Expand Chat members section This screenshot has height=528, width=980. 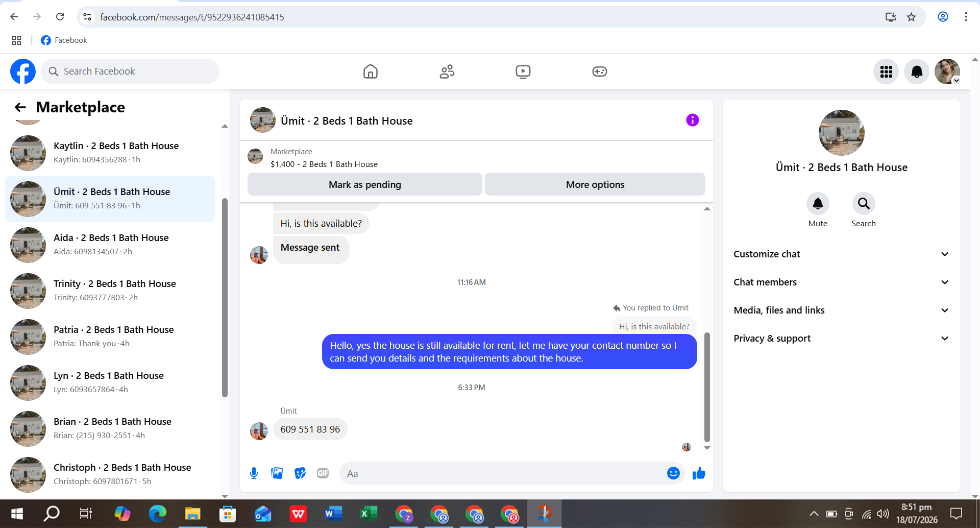tap(841, 282)
